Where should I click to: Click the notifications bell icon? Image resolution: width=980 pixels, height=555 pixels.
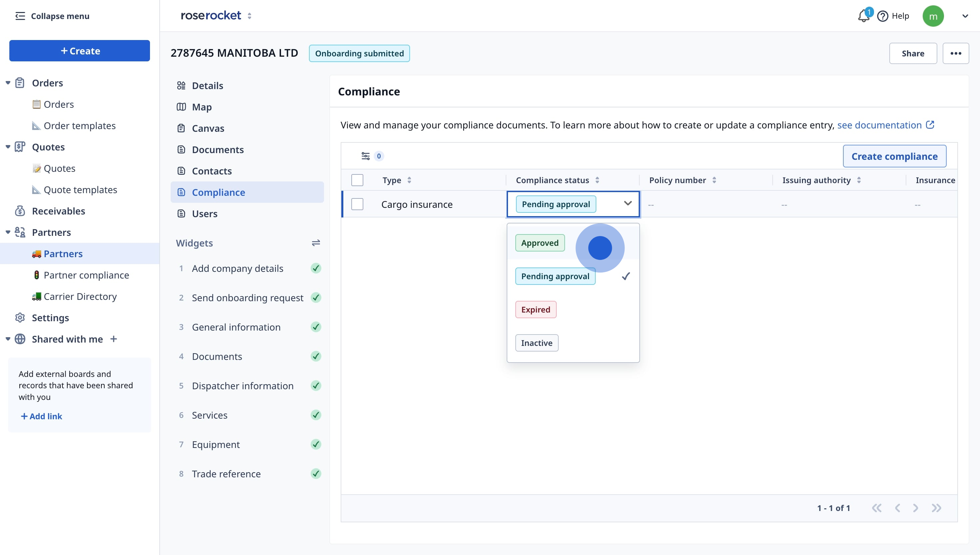863,16
